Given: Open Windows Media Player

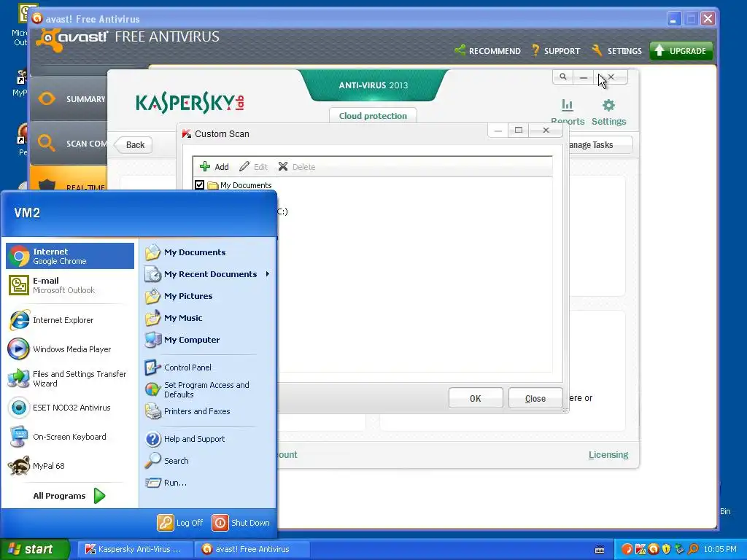Looking at the screenshot, I should click(70, 349).
